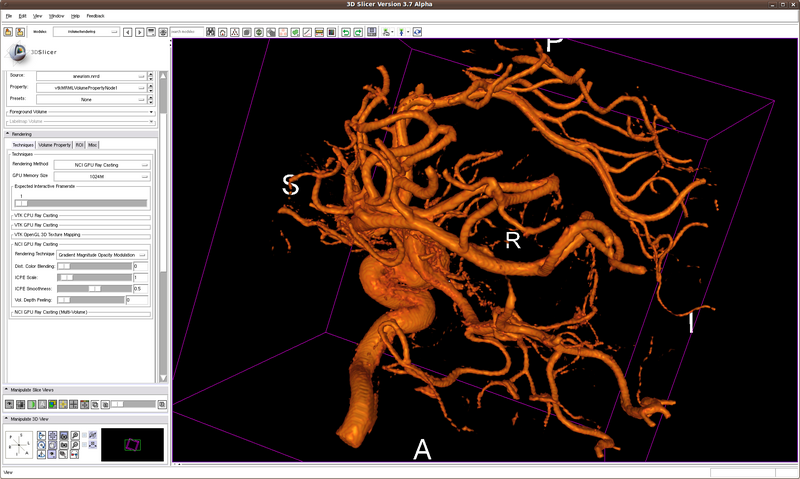Click the ICPE Smoothness slider
The width and height of the screenshot is (800, 479).
click(x=93, y=288)
